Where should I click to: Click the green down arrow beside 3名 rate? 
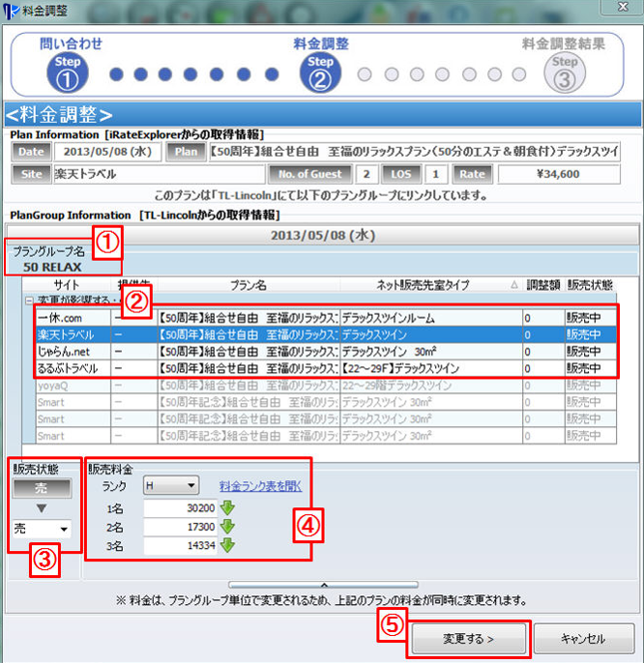point(228,545)
